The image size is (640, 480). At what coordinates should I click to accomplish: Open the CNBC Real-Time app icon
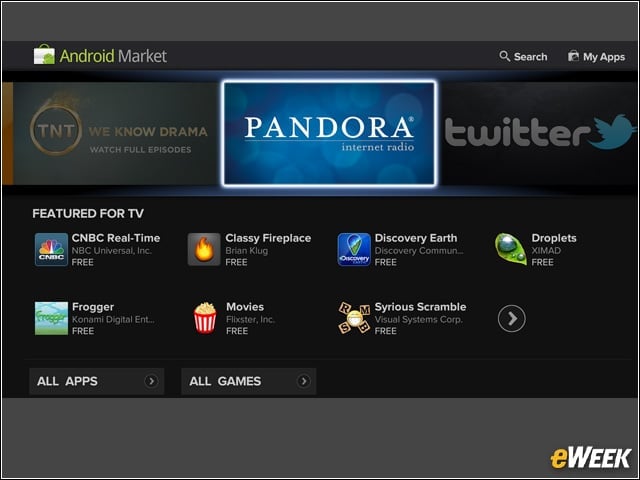[x=51, y=249]
